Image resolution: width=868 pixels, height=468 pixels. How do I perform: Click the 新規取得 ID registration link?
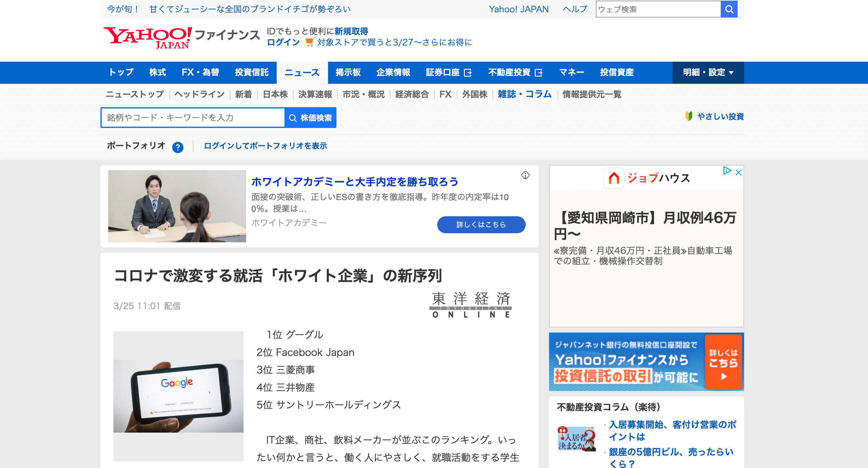click(x=351, y=31)
